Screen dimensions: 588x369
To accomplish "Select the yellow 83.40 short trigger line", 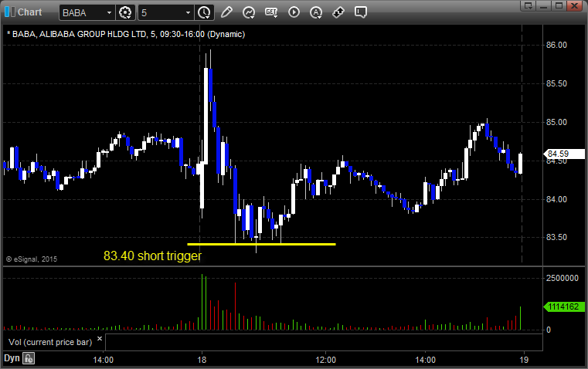I will coord(261,244).
